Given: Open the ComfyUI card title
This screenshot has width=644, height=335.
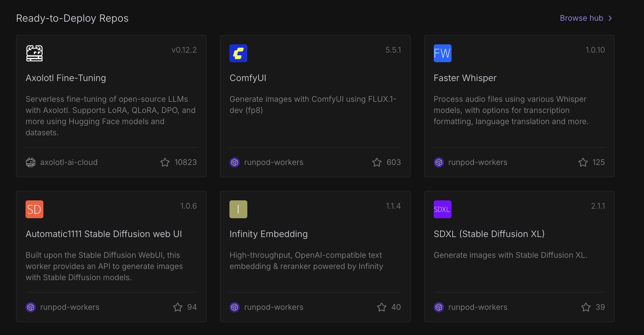Looking at the screenshot, I should (x=248, y=78).
